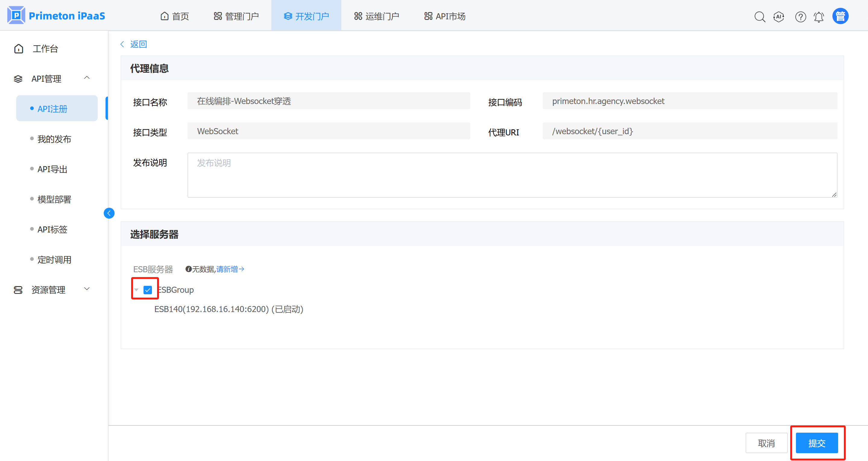The image size is (868, 461).
Task: Expand the 资源管理 menu section
Action: (x=87, y=289)
